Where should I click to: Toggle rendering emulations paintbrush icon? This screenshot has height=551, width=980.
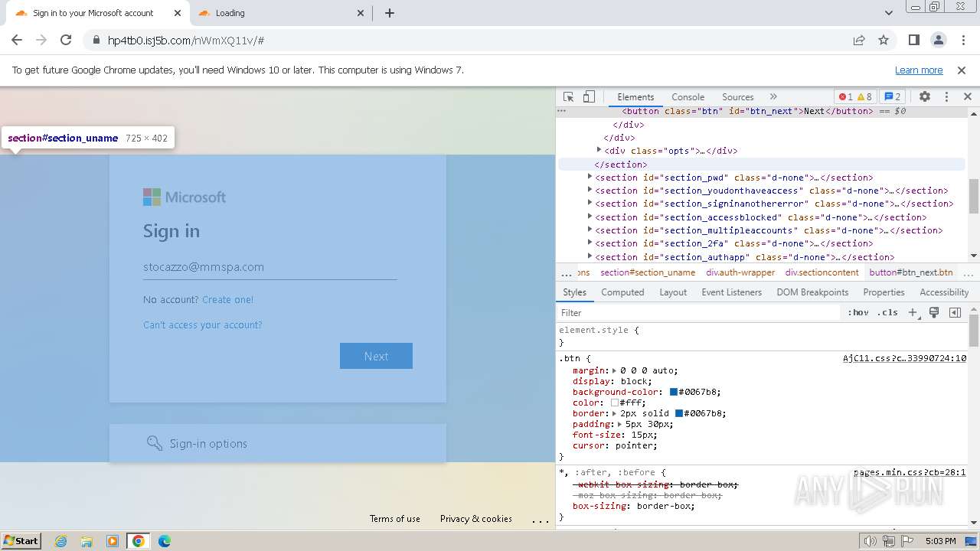pyautogui.click(x=934, y=312)
